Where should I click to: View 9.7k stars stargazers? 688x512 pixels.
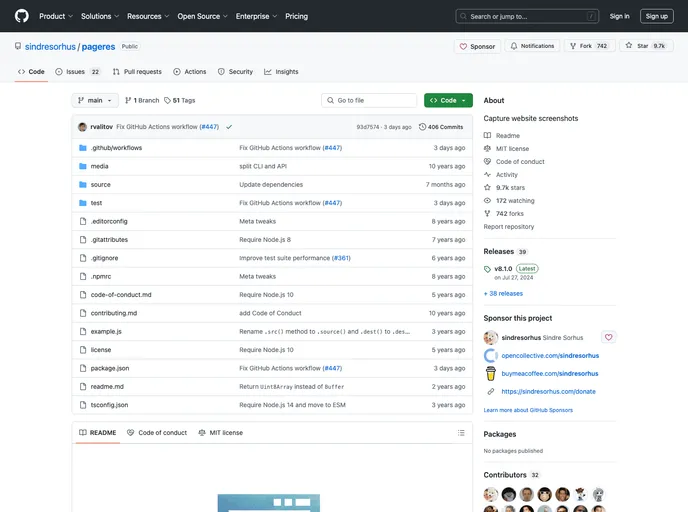pos(504,188)
